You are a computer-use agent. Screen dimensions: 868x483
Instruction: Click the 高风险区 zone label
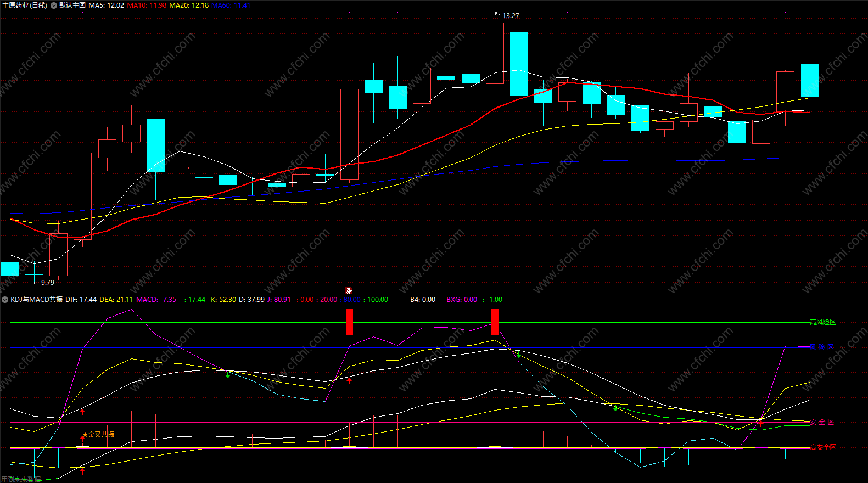pyautogui.click(x=822, y=322)
